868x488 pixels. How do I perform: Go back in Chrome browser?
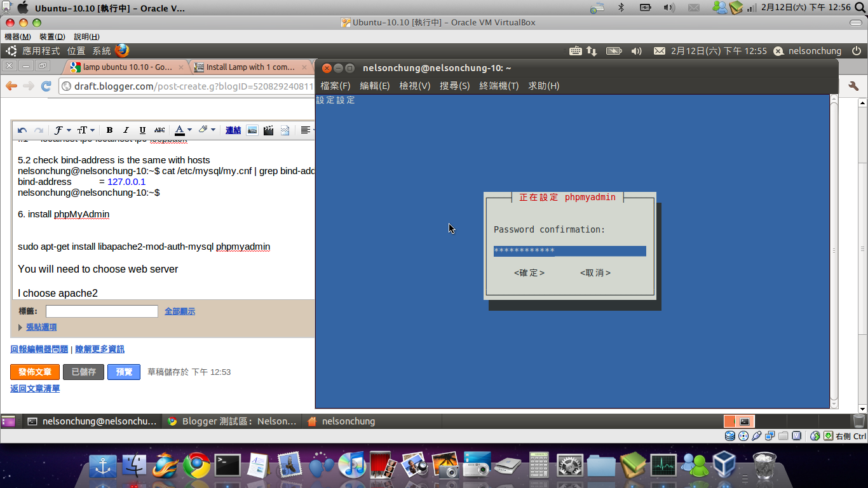pos(11,86)
